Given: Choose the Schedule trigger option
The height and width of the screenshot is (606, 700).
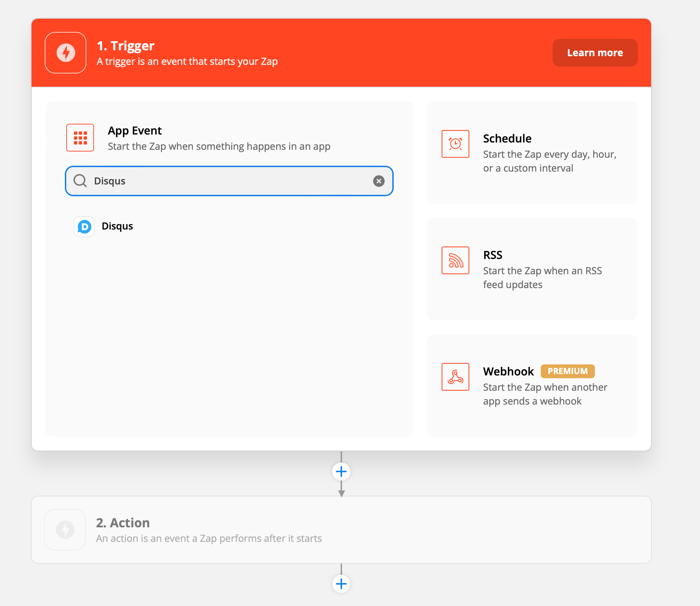Looking at the screenshot, I should coord(532,153).
